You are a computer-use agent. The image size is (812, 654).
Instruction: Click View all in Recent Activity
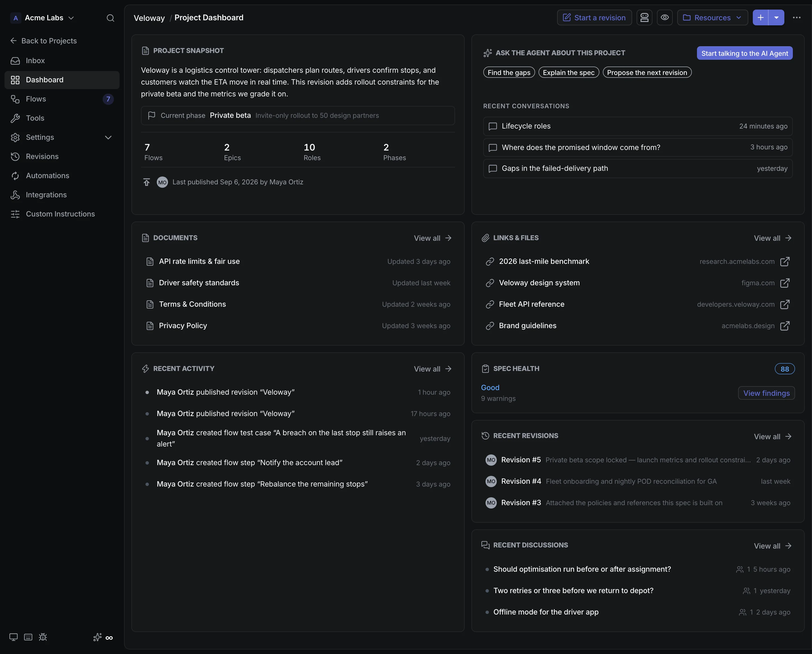pos(433,369)
